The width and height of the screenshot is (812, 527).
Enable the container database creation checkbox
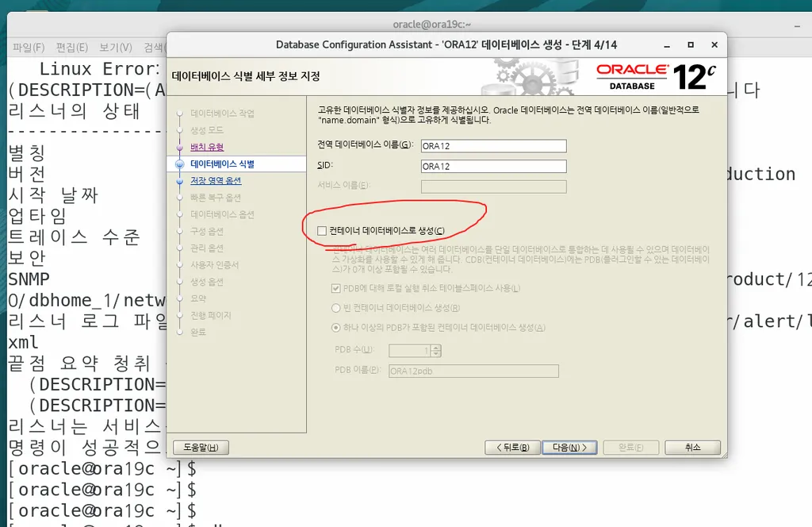[x=322, y=231]
